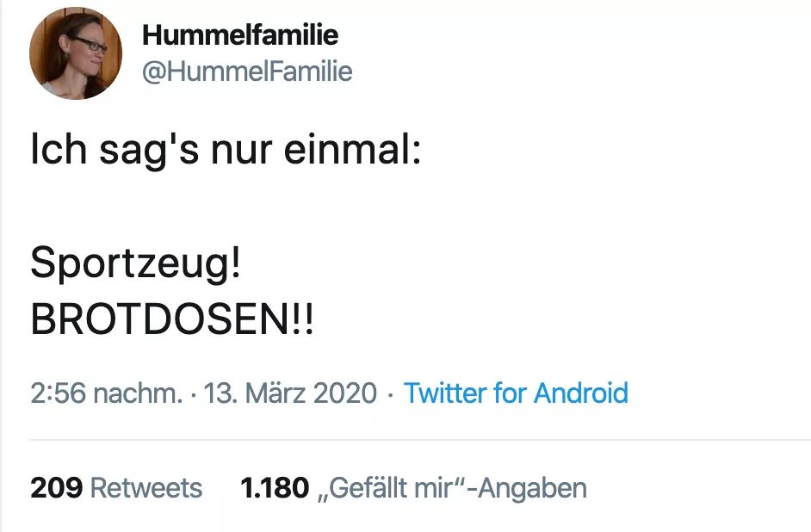Open the "Retweets" label list
Screen dimensions: 811x532
[x=146, y=488]
